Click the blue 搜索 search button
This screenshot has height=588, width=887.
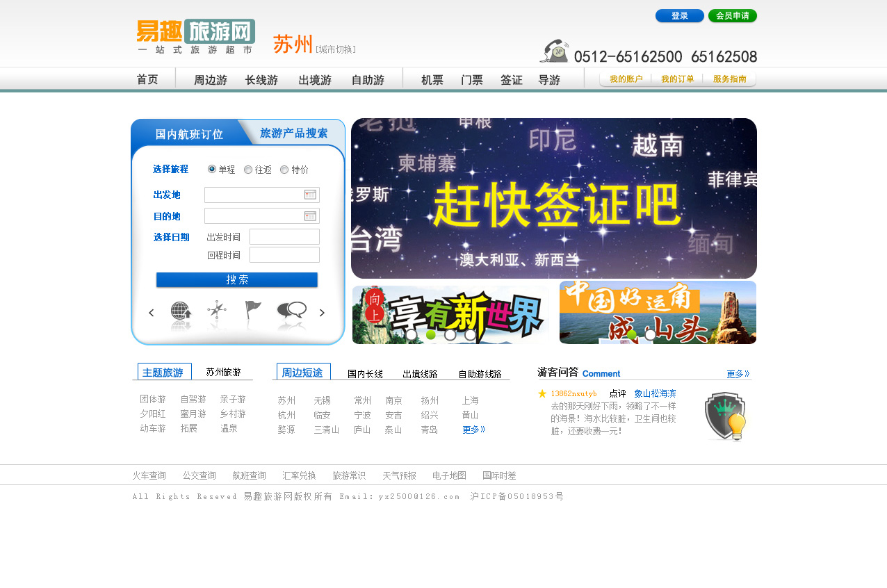point(237,280)
